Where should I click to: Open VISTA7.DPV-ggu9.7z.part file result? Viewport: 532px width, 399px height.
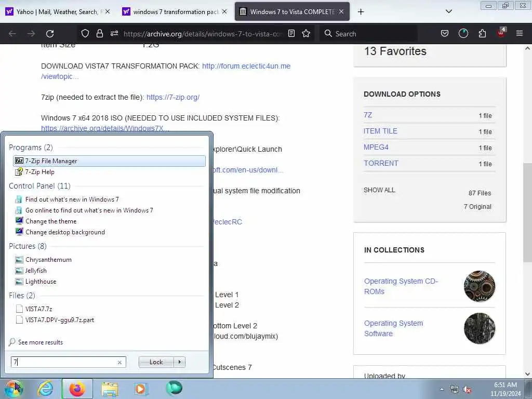click(59, 320)
